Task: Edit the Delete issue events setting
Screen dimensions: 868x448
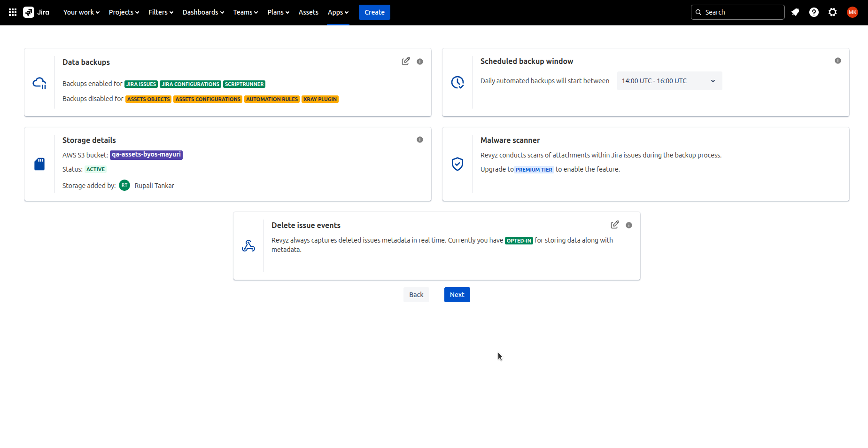Action: pos(614,225)
